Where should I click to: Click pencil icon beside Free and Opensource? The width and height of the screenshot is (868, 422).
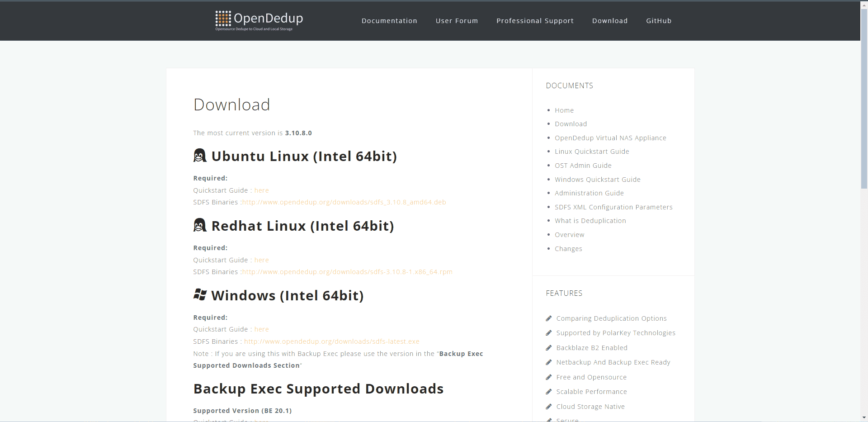[549, 377]
